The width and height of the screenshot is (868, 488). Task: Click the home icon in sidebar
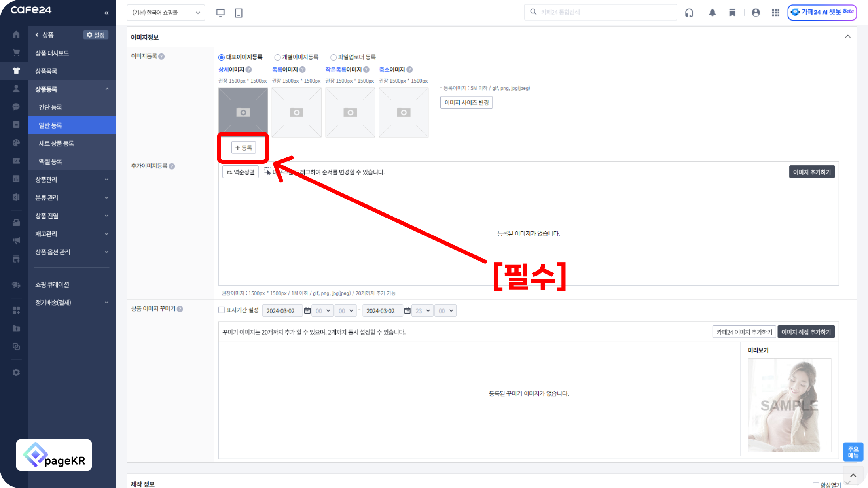(x=16, y=34)
